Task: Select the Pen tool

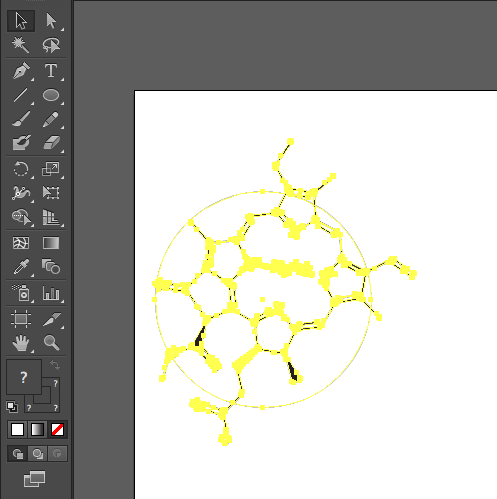Action: click(21, 70)
